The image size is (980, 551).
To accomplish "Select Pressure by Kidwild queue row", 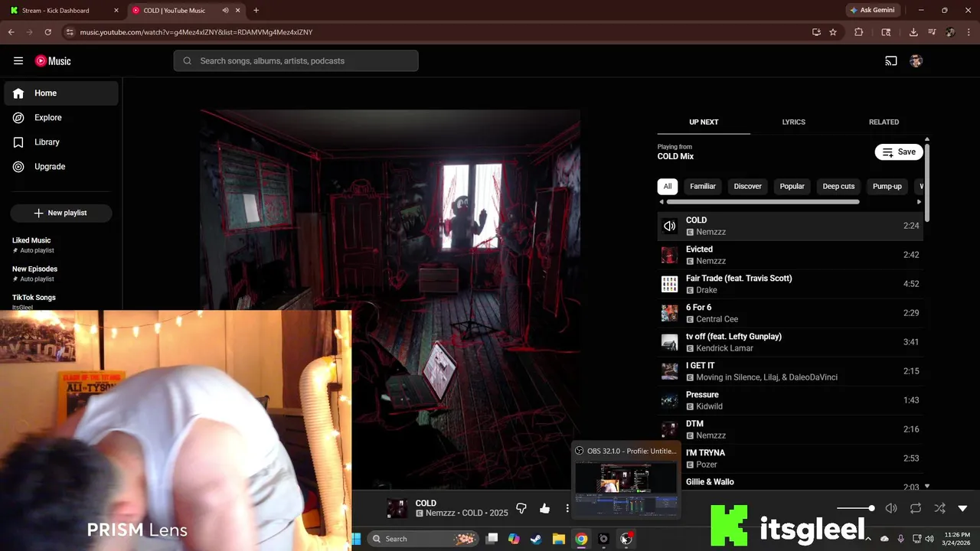I will click(790, 400).
